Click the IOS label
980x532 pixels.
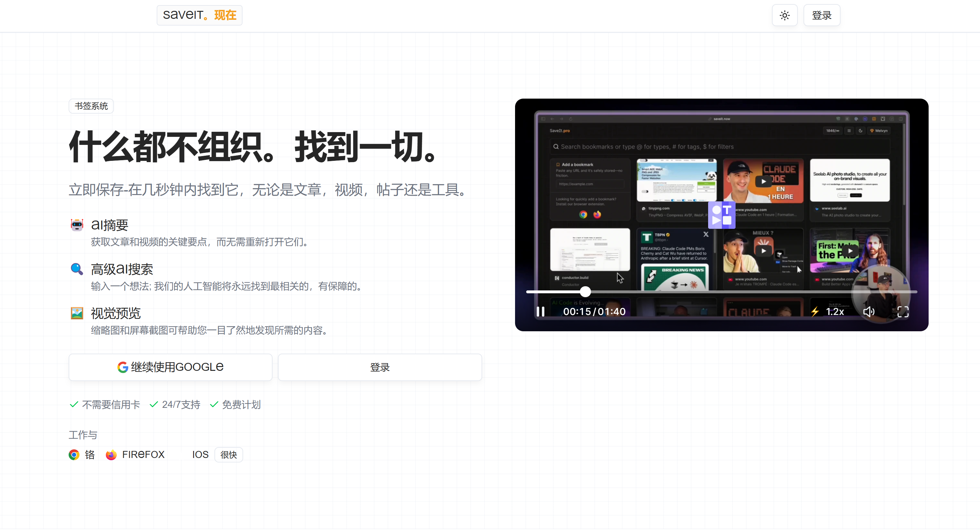tap(200, 454)
